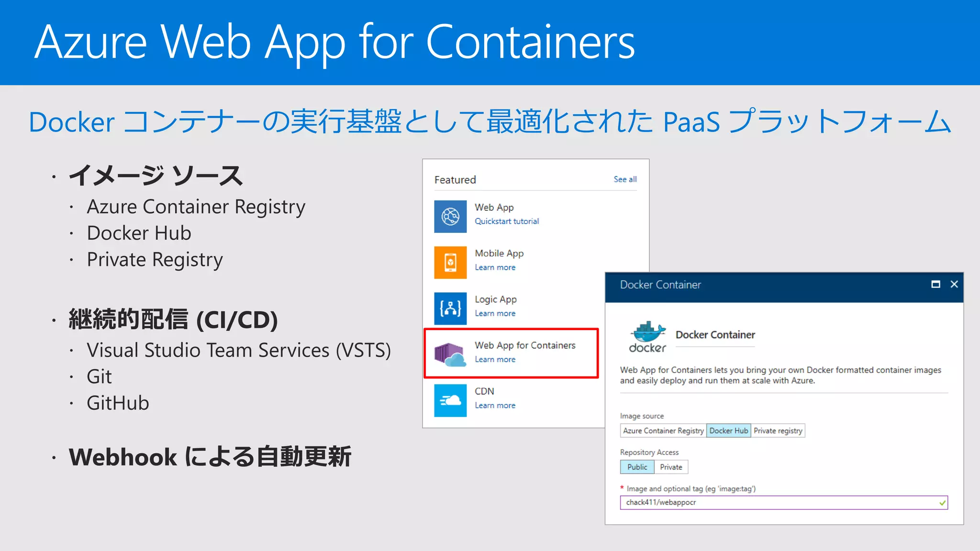
Task: Select Docker Hub image source
Action: [728, 430]
